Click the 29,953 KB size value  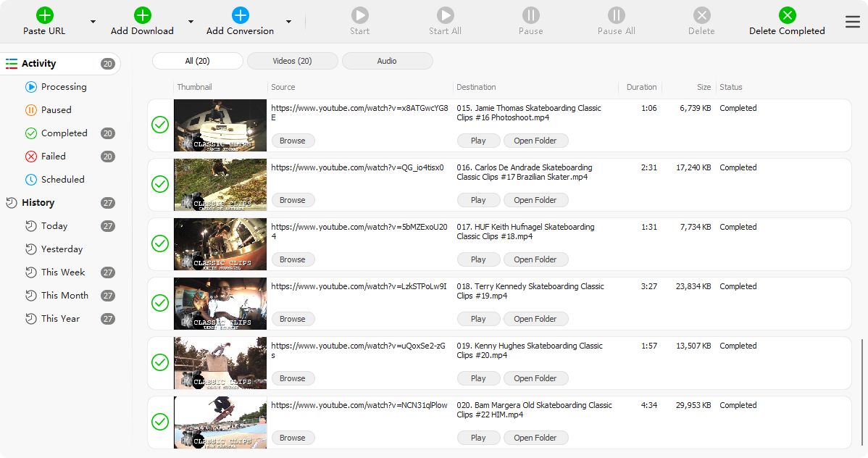[693, 405]
